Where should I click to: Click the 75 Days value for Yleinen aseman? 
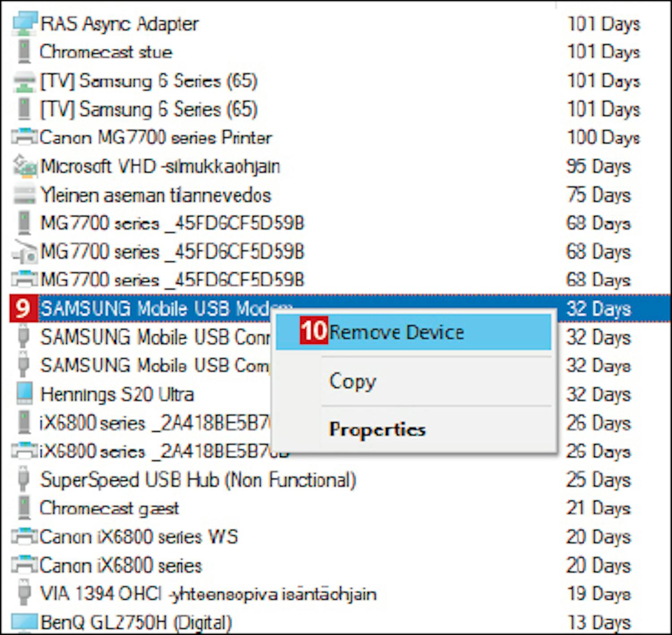click(599, 195)
